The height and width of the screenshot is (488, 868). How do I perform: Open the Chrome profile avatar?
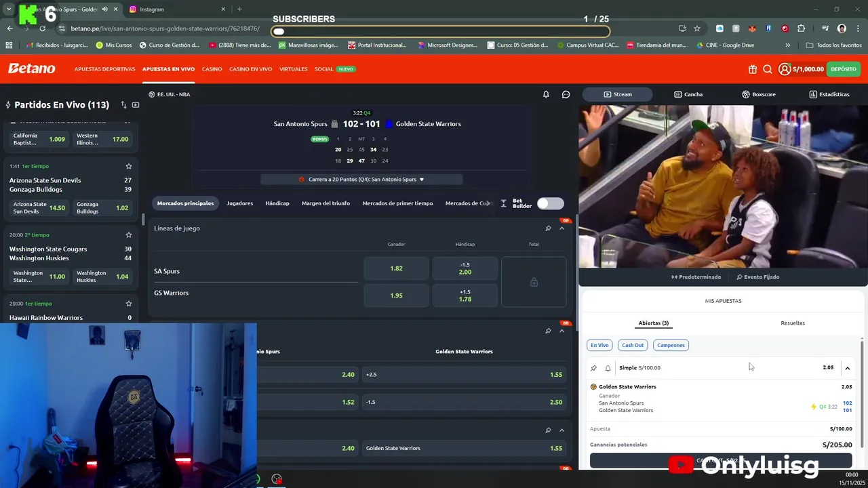[842, 28]
